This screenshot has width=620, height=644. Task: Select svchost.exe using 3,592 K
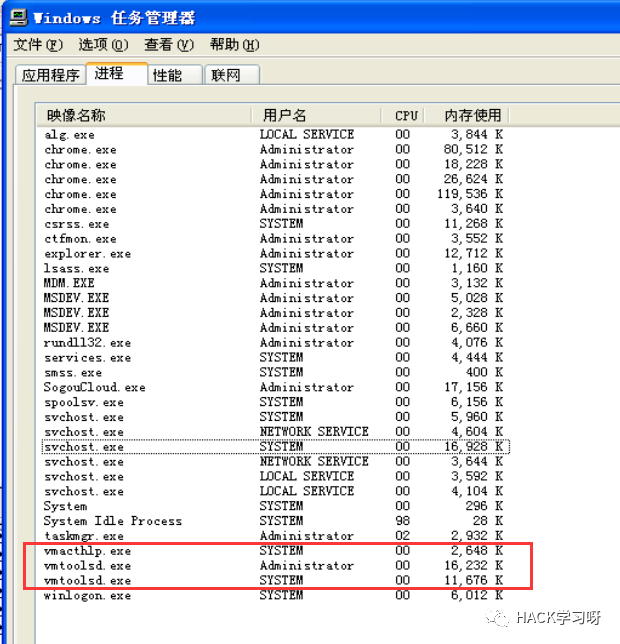tap(275, 476)
